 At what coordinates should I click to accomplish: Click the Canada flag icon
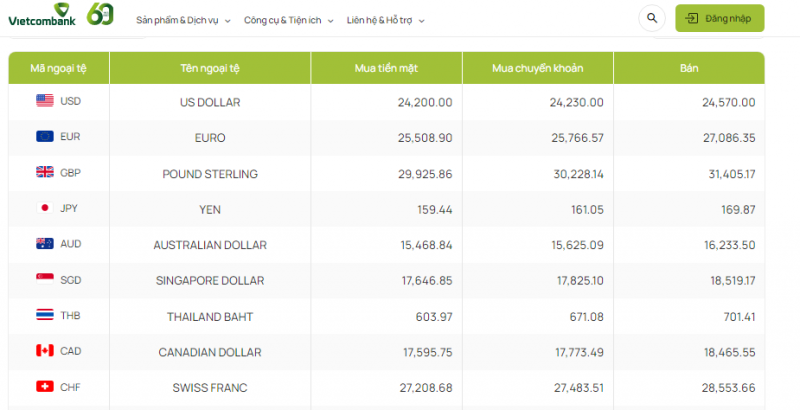[45, 351]
